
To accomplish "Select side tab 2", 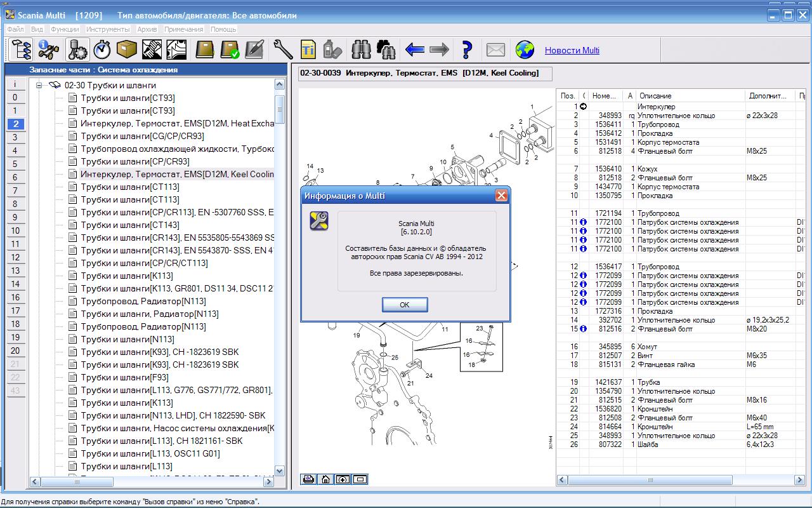I will [x=15, y=124].
